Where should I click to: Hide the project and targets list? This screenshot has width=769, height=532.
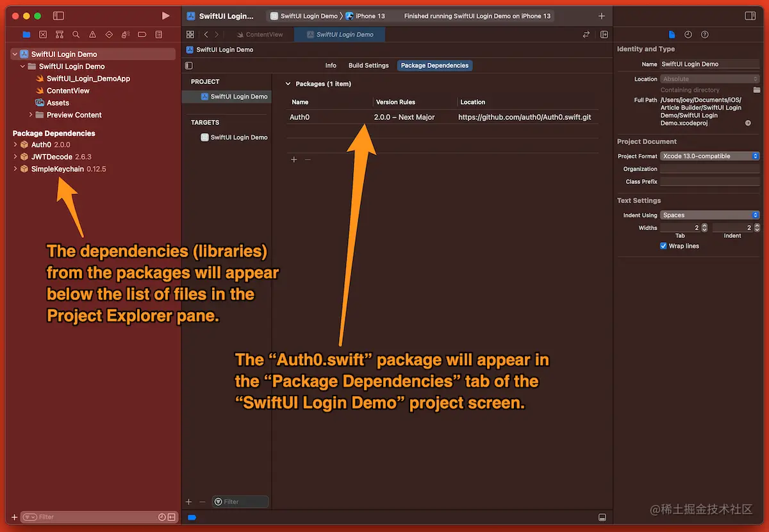tap(188, 65)
